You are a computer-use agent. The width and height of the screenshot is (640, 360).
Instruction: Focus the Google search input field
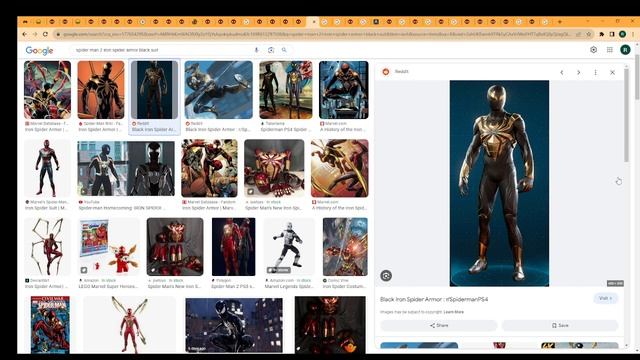click(163, 50)
